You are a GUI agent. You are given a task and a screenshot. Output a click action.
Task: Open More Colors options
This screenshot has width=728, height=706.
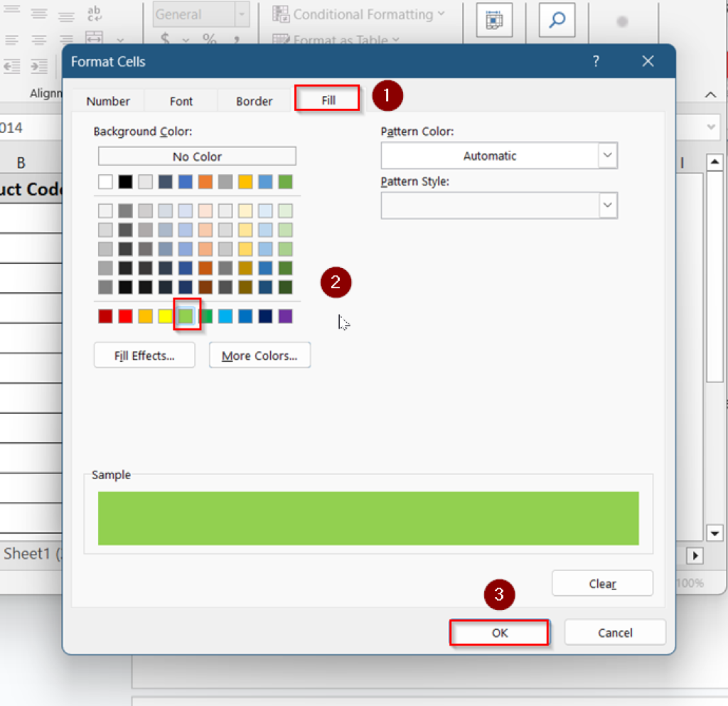[259, 355]
